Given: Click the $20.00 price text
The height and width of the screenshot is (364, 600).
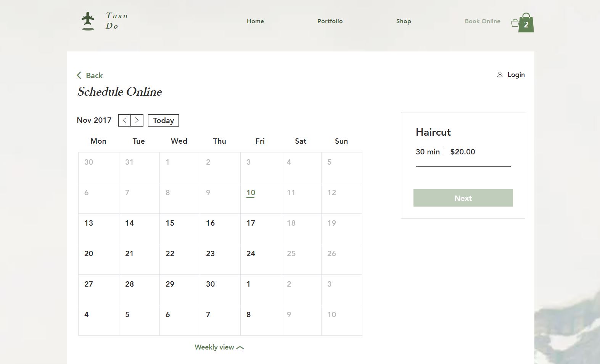Looking at the screenshot, I should (x=463, y=152).
